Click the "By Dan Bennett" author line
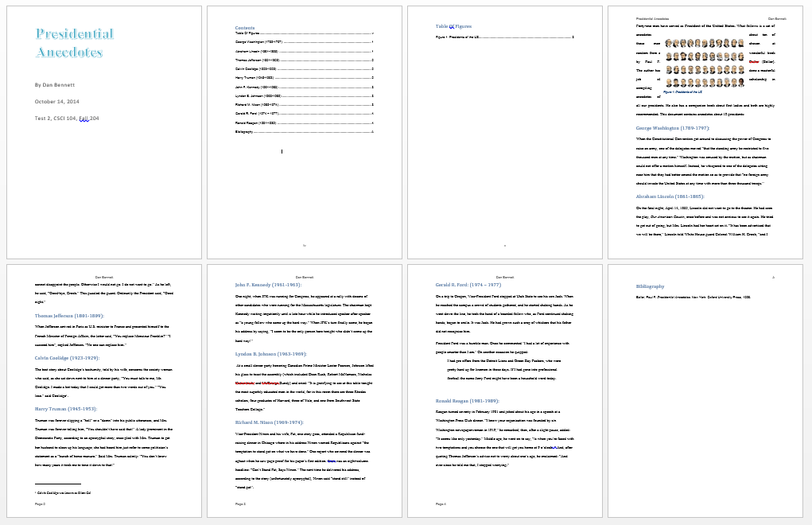Viewport: 812px width, 525px height. click(56, 84)
